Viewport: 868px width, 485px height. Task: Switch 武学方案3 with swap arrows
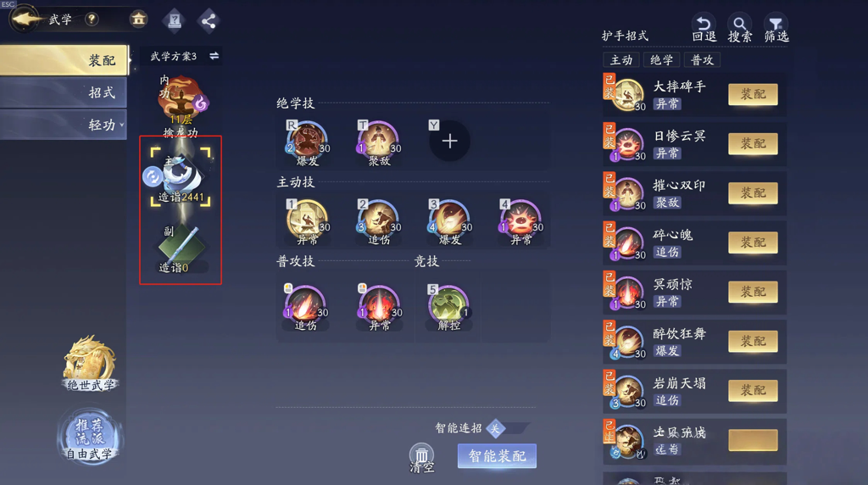pyautogui.click(x=214, y=56)
